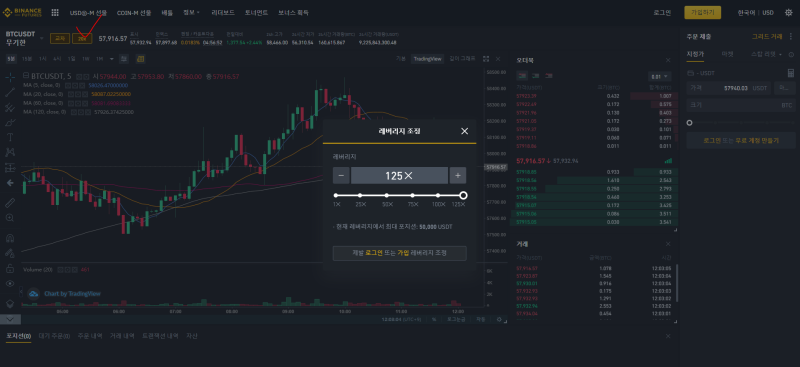The image size is (800, 367).
Task: Expand the 스탑 리밋 order type dropdown
Action: 766,54
